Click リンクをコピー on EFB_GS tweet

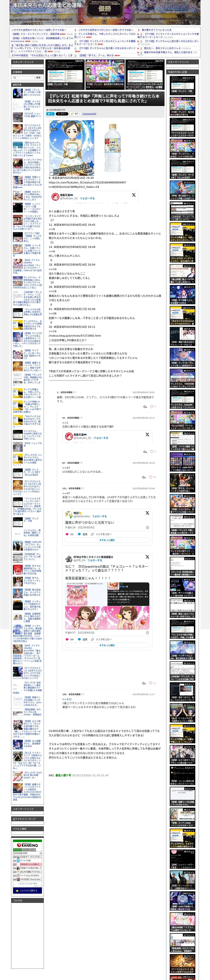click(101, 639)
